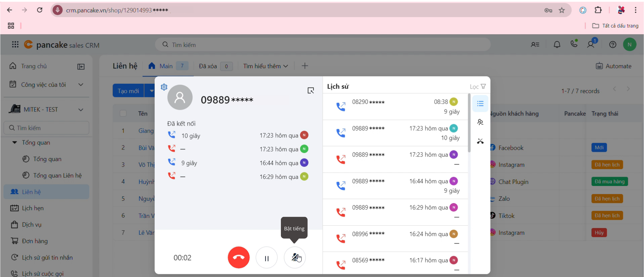Pause the ongoing call
Viewport: 644px width, 277px height.
click(x=266, y=258)
